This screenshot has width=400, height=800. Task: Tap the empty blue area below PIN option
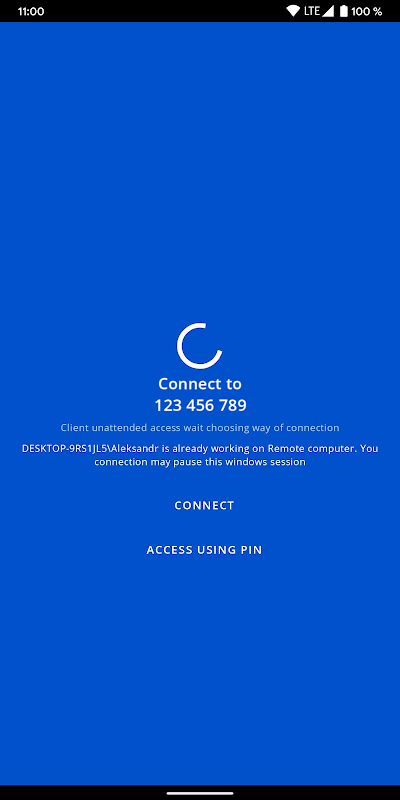[x=200, y=668]
